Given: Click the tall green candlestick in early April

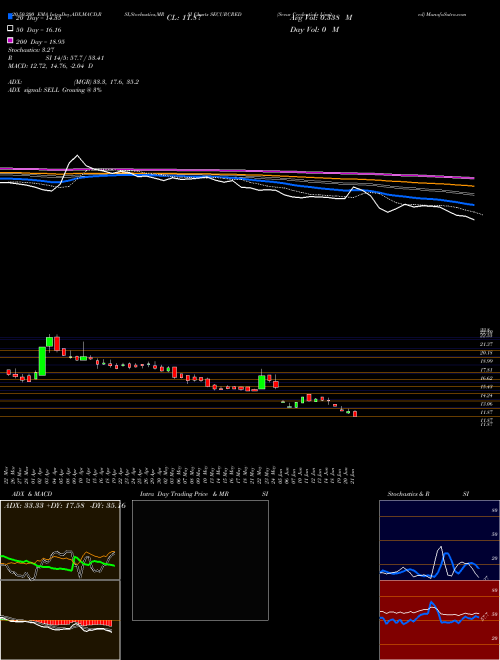Looking at the screenshot, I should pyautogui.click(x=42, y=361).
